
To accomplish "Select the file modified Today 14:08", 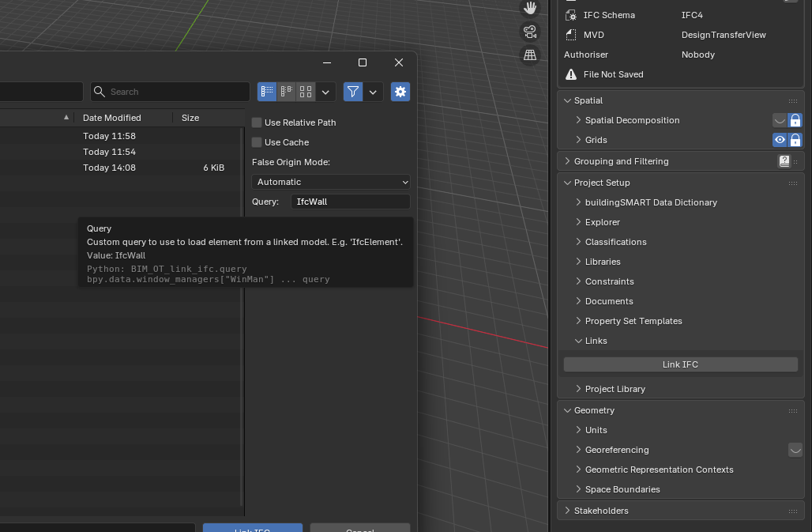I will [x=121, y=168].
